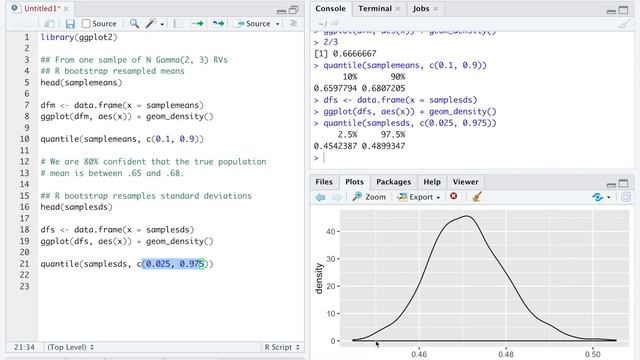Click the head(samplesds) code line
Viewport: 640px width, 360px height.
(76, 207)
